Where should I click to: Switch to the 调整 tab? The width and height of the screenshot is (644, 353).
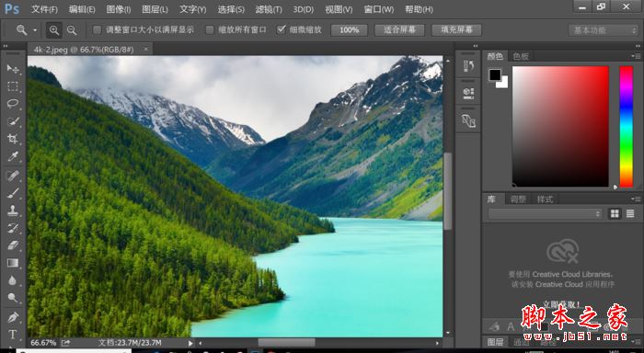518,199
